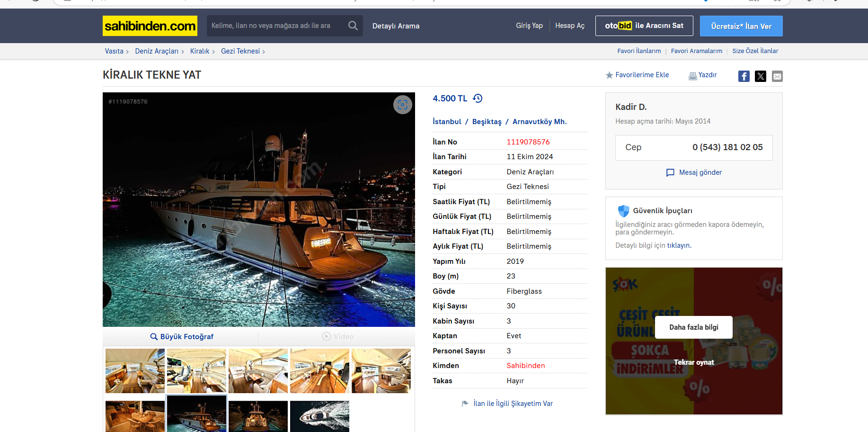
Task: Open Detaylı Arama advanced search
Action: (396, 26)
